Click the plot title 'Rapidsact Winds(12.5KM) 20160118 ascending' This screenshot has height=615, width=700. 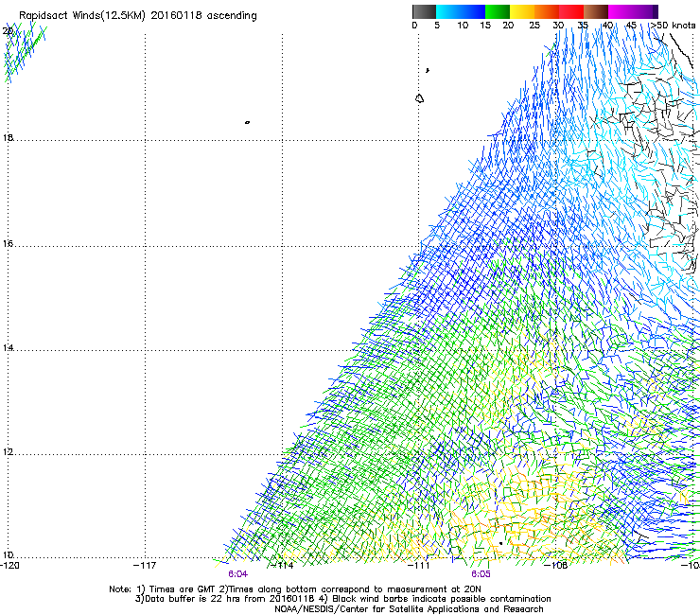point(138,16)
